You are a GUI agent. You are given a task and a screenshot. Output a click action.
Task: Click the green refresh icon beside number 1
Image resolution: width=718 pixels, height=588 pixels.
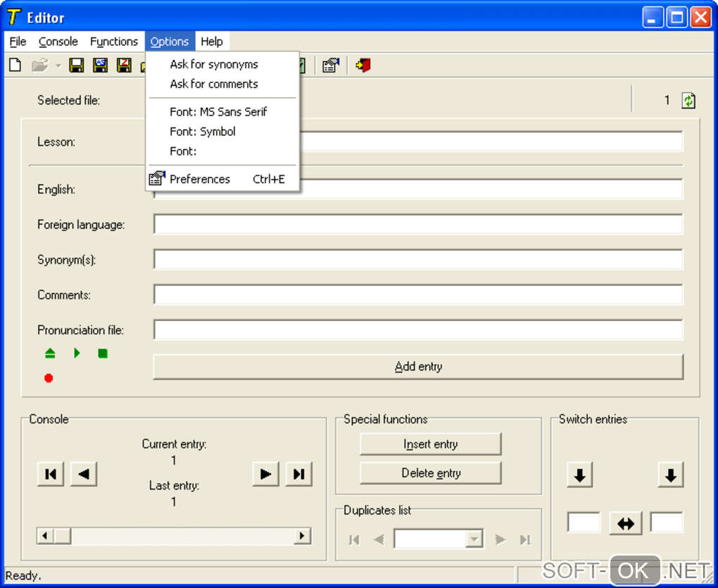pos(688,101)
